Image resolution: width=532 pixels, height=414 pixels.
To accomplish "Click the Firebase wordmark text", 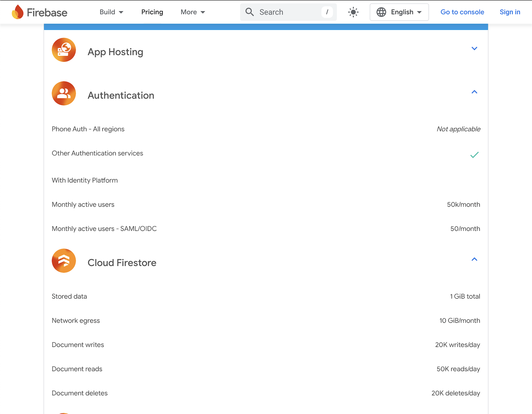I will [47, 13].
